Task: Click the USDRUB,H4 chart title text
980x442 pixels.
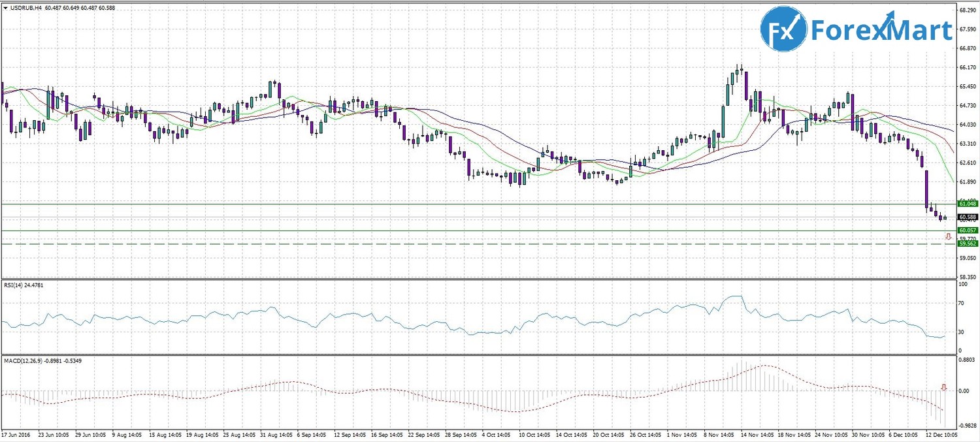Action: click(26, 7)
